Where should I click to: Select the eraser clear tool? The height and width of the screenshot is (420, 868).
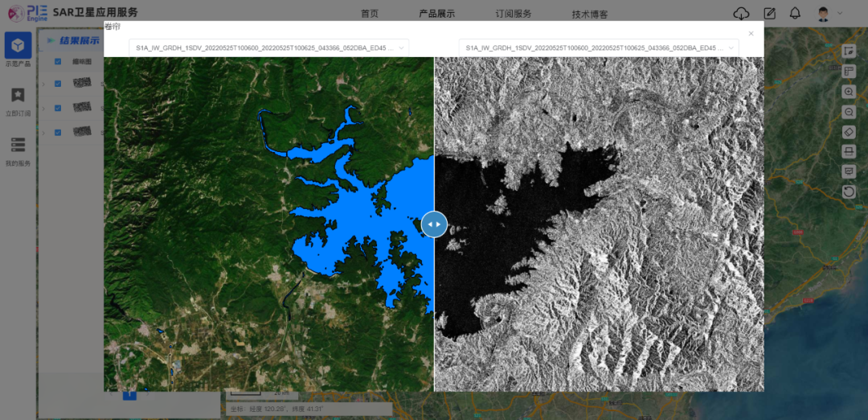tap(849, 132)
